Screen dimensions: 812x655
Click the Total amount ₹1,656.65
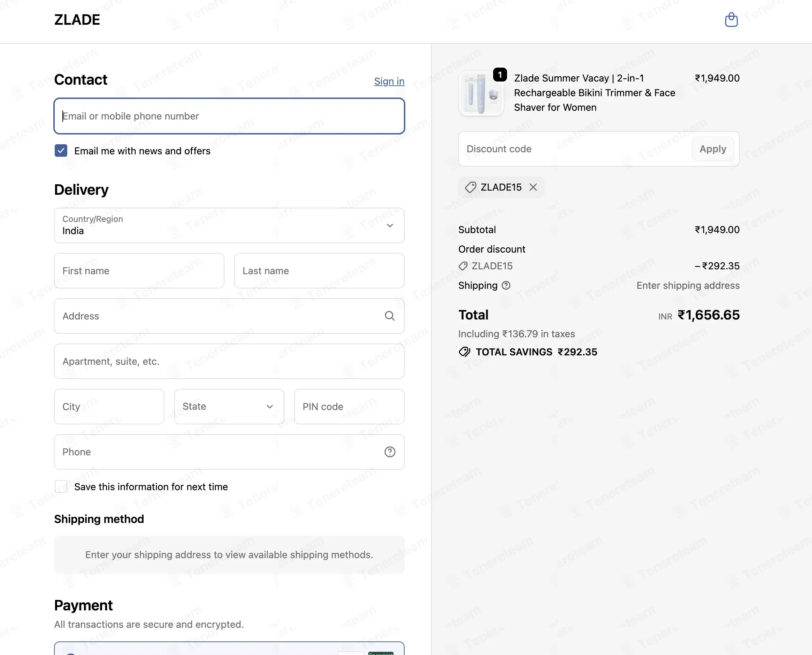pyautogui.click(x=708, y=315)
